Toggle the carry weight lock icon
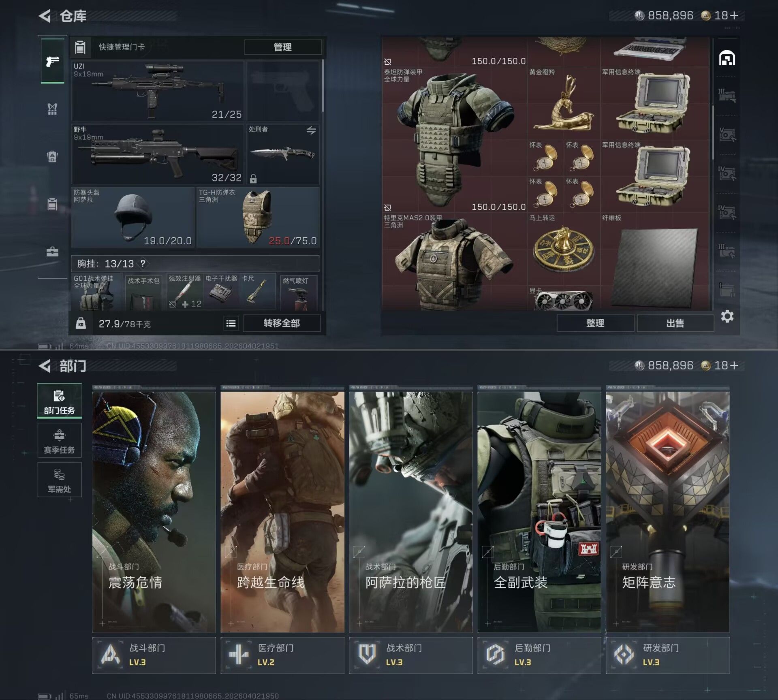This screenshot has height=700, width=778. tap(81, 323)
